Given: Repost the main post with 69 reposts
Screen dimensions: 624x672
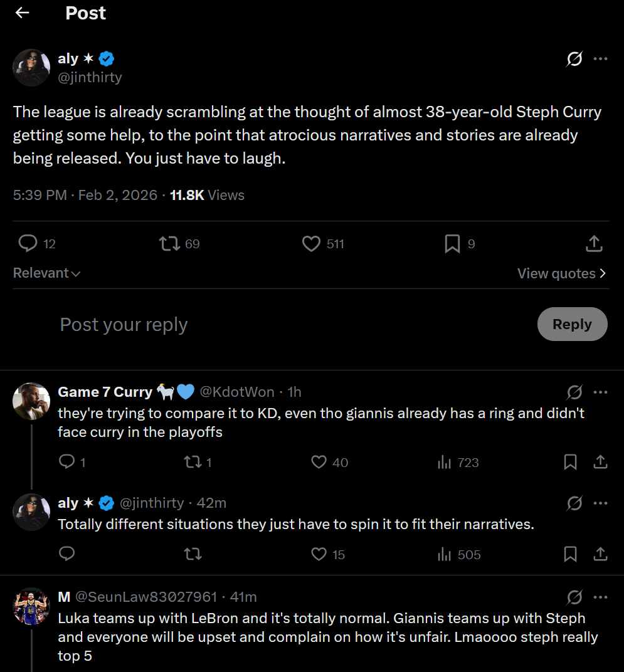Looking at the screenshot, I should [x=170, y=243].
